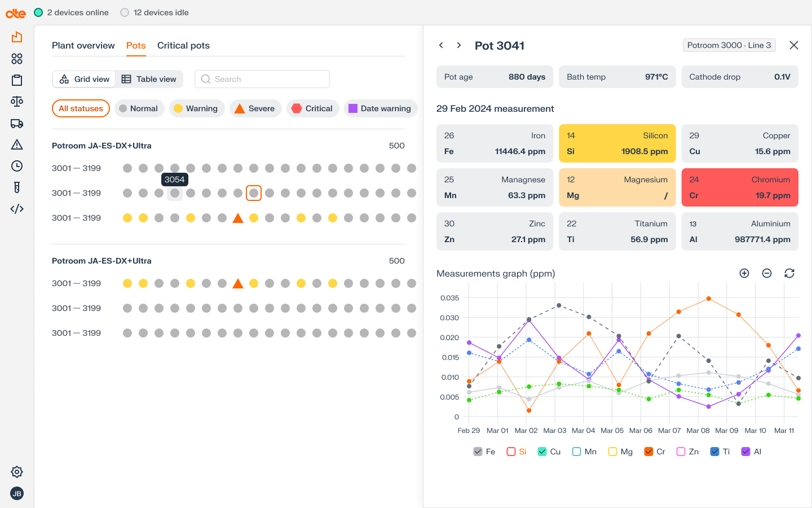
Task: Select Table view
Action: (x=149, y=79)
